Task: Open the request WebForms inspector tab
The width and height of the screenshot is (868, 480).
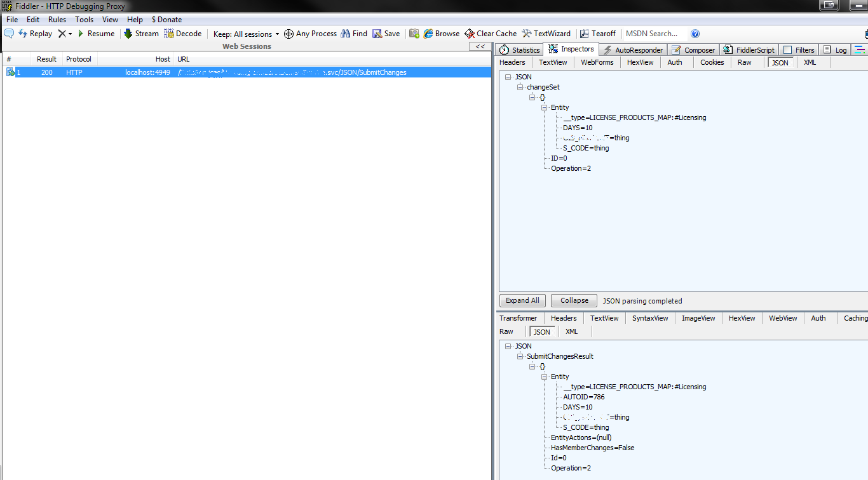Action: coord(597,62)
